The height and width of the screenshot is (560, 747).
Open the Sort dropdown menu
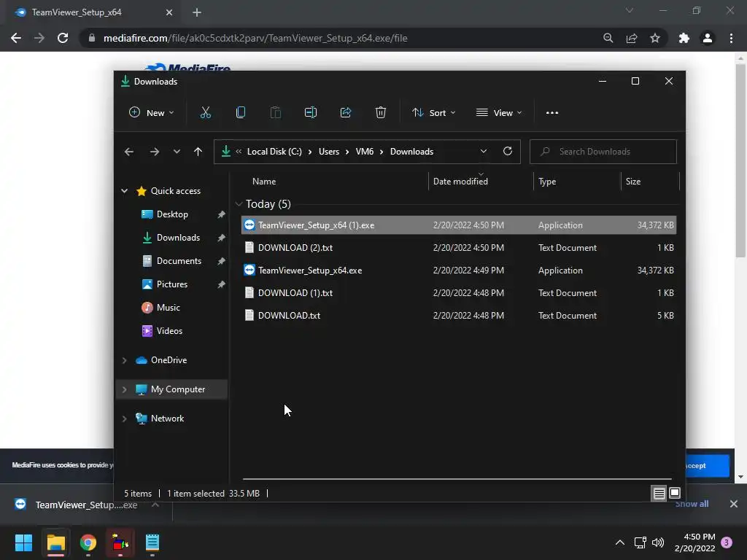tap(434, 113)
